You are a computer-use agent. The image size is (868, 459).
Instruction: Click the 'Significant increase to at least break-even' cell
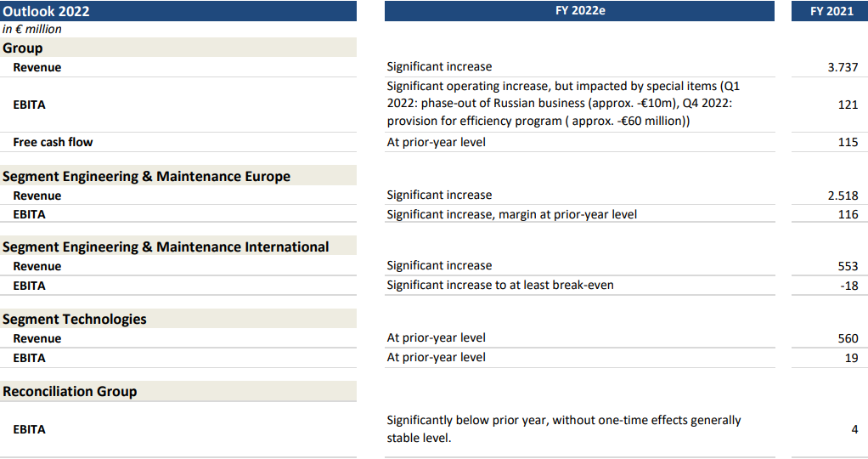click(499, 285)
